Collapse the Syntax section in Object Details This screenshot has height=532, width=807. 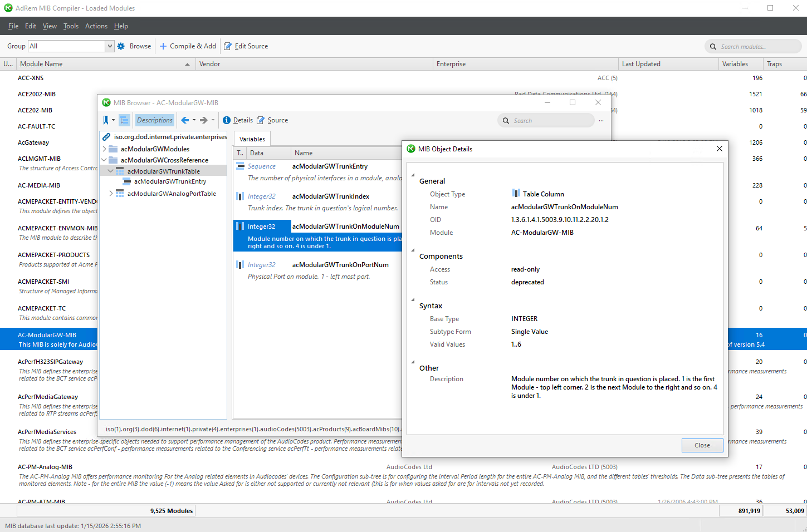point(413,301)
